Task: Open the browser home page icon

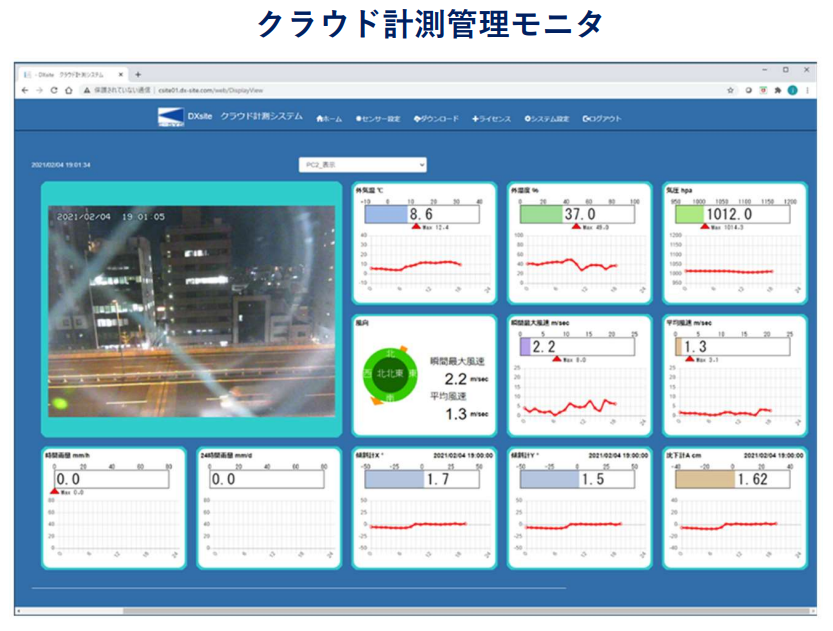Action: (69, 90)
